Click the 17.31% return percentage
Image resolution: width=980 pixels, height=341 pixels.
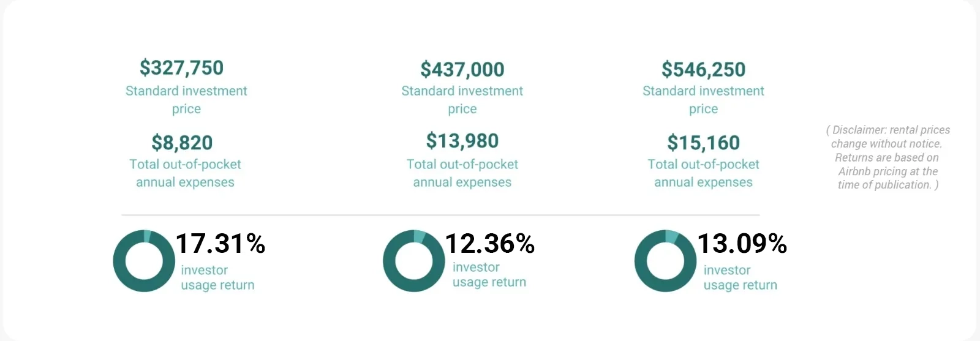pyautogui.click(x=221, y=244)
